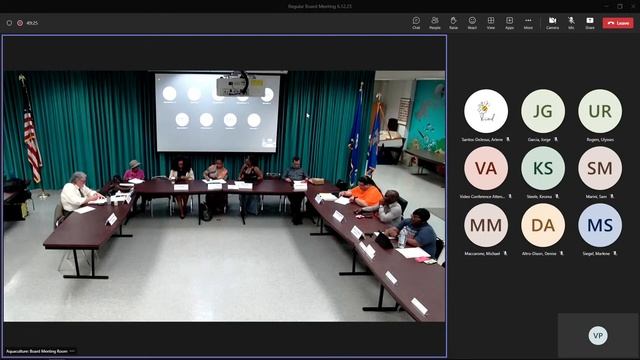640x360 pixels.
Task: Select the SM participant avatar
Action: [600, 168]
